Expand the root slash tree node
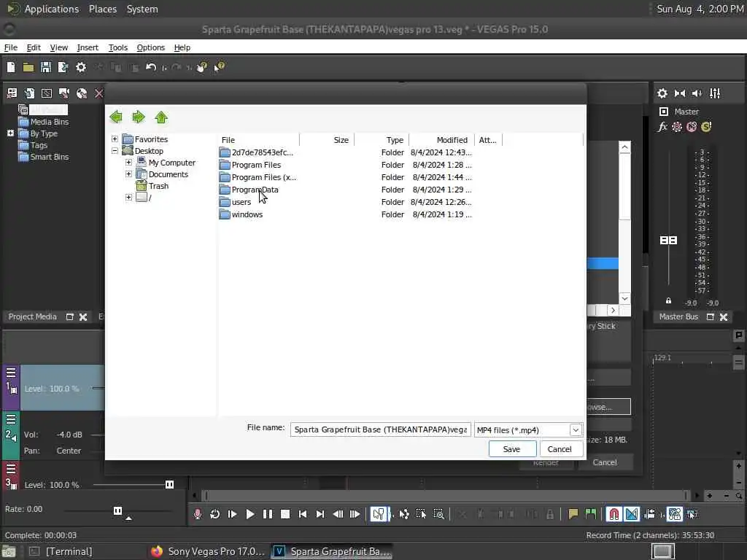 pyautogui.click(x=128, y=197)
